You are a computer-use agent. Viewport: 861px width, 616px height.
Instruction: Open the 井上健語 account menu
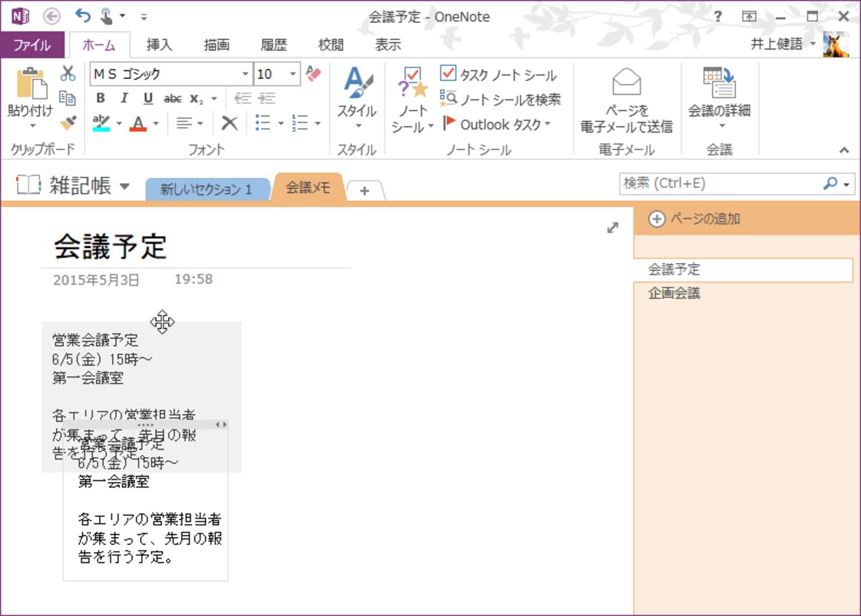click(783, 44)
